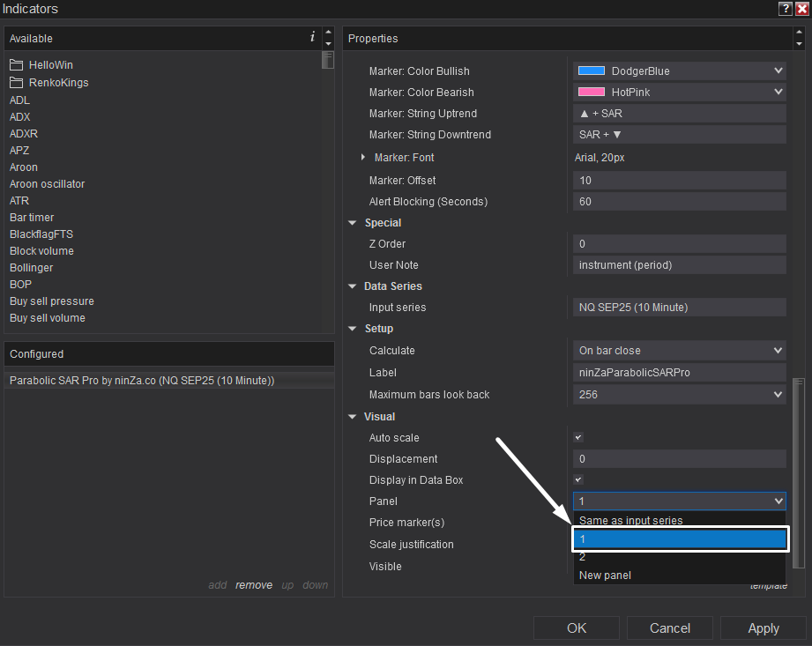Click the help question mark button
The height and width of the screenshot is (646, 812).
[x=785, y=8]
